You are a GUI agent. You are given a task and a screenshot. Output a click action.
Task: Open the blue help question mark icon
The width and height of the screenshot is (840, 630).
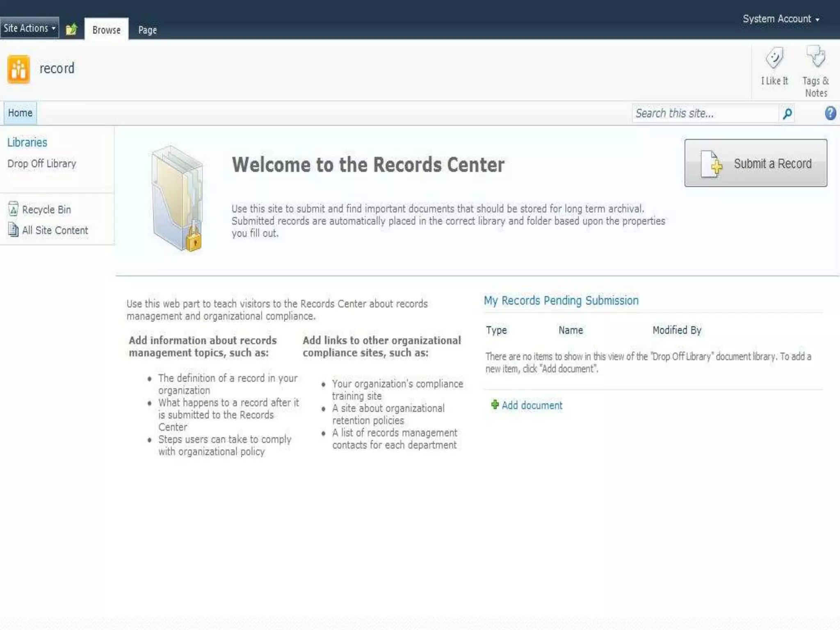(830, 113)
